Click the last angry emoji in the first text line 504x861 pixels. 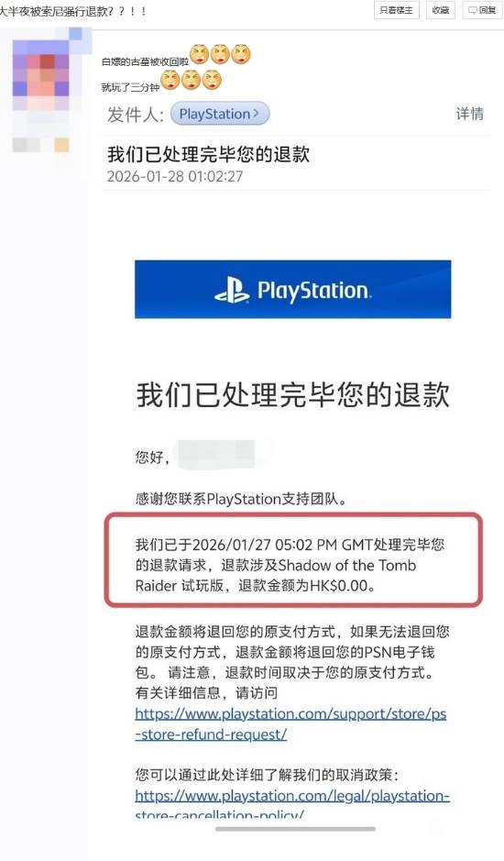point(240,54)
